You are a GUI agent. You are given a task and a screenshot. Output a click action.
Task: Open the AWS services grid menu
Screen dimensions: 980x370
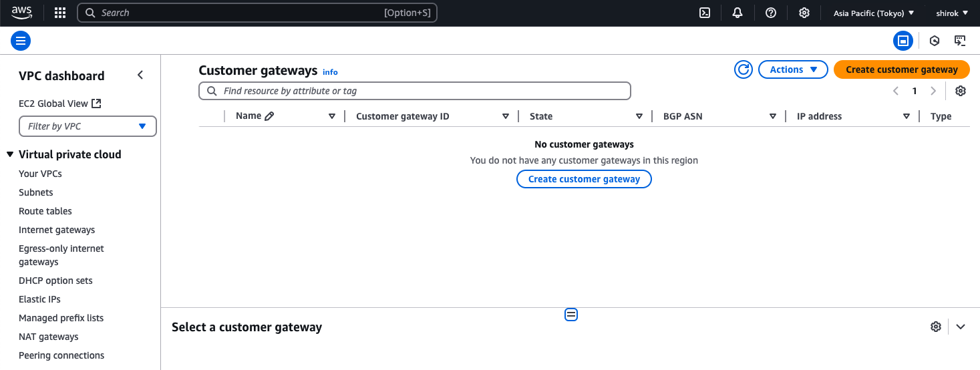tap(60, 13)
